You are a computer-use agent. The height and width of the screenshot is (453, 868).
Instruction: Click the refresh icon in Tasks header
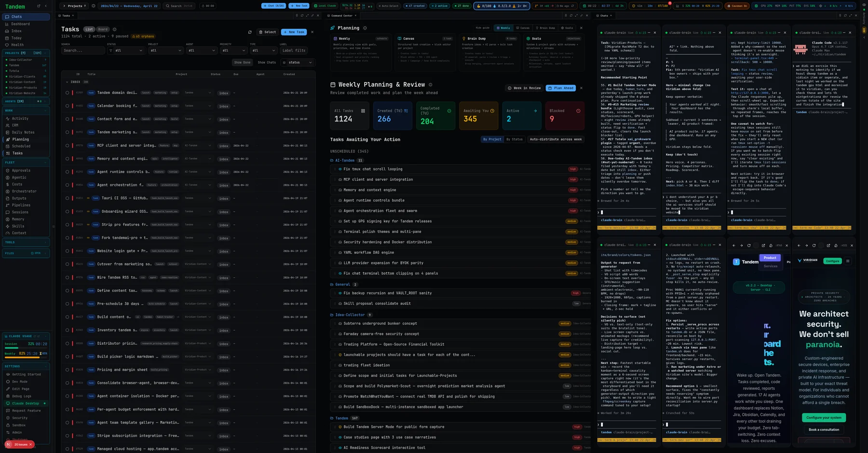pos(250,32)
